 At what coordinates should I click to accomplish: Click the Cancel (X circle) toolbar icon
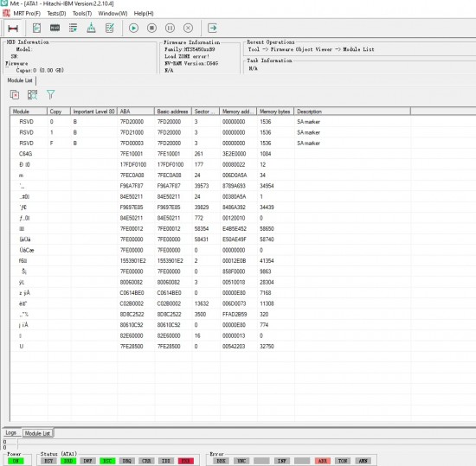(x=188, y=29)
